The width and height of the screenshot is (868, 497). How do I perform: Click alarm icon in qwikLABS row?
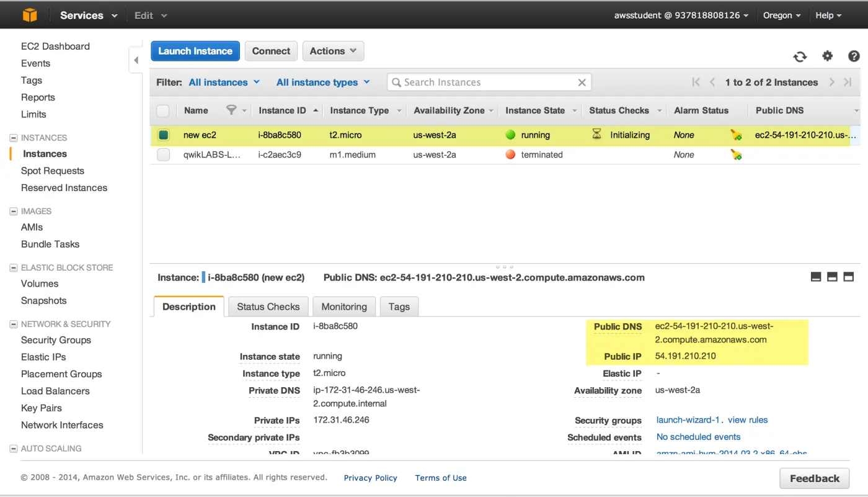pyautogui.click(x=736, y=154)
